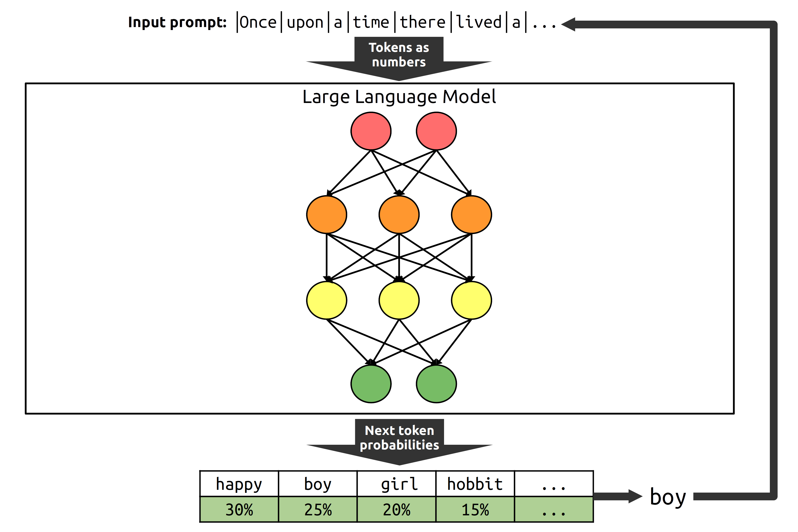This screenshot has height=532, width=798.
Task: Select the middle orange hidden node
Action: coord(399,214)
